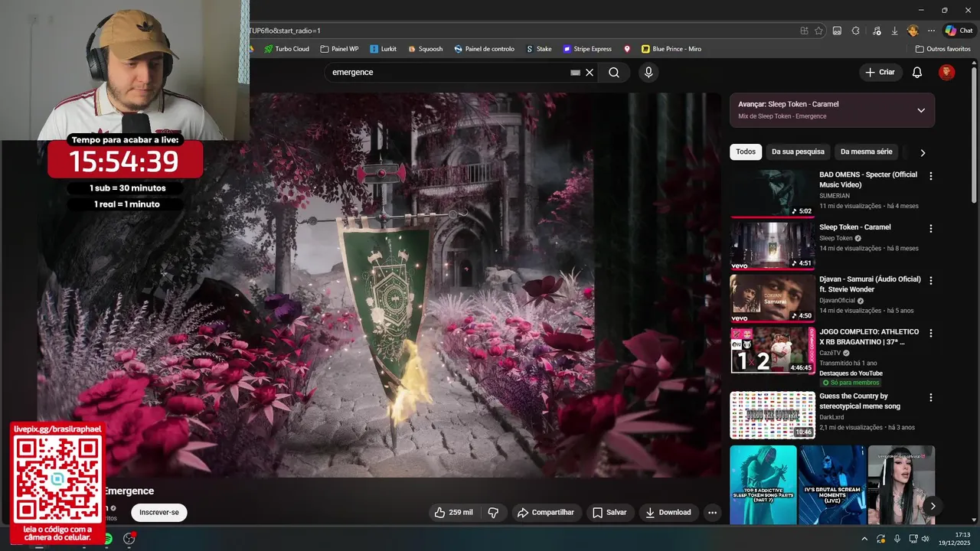Viewport: 980px width, 551px height.
Task: Open options menu for Sleep Token - Caramel
Action: click(x=931, y=229)
